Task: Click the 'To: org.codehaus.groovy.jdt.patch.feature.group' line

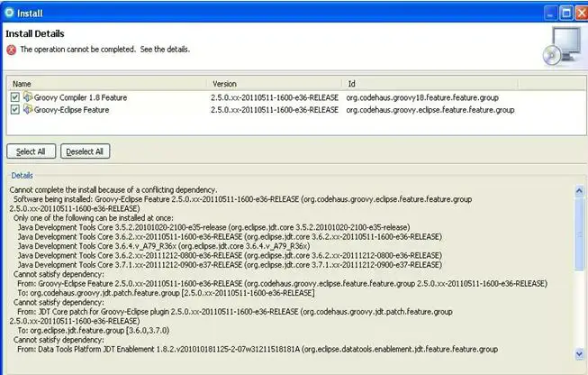Action: coord(166,293)
